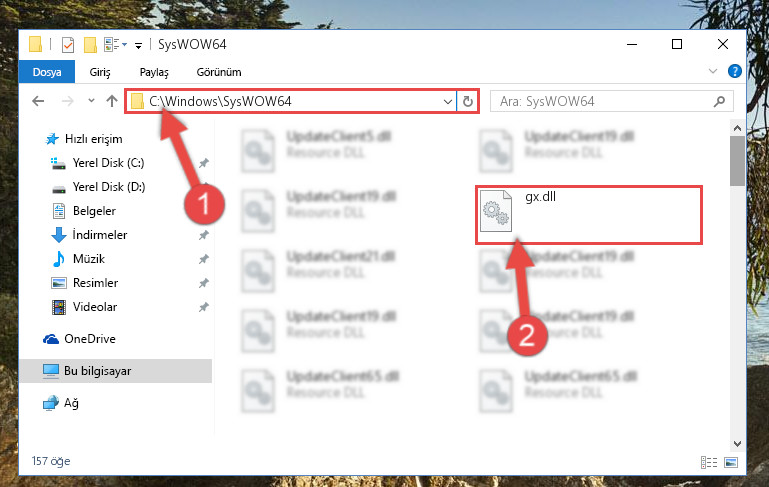Expand the ribbon with the chevron

(713, 71)
